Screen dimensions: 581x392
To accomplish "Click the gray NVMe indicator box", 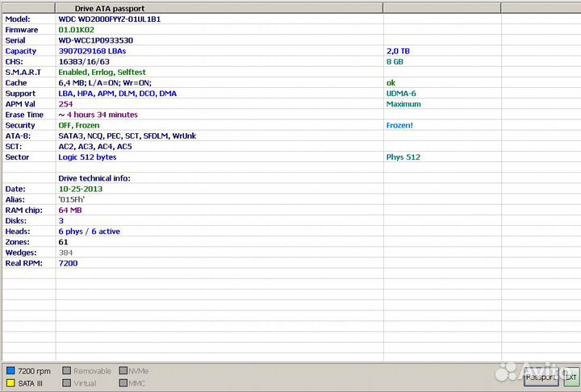I will click(123, 371).
